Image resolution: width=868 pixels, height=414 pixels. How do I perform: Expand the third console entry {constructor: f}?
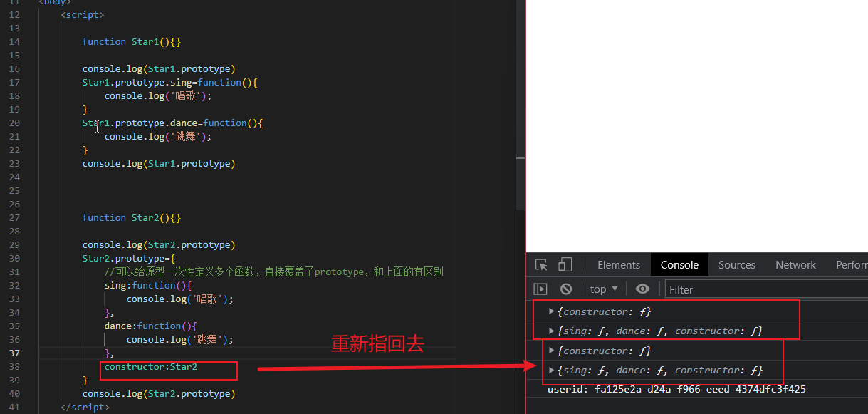[551, 351]
